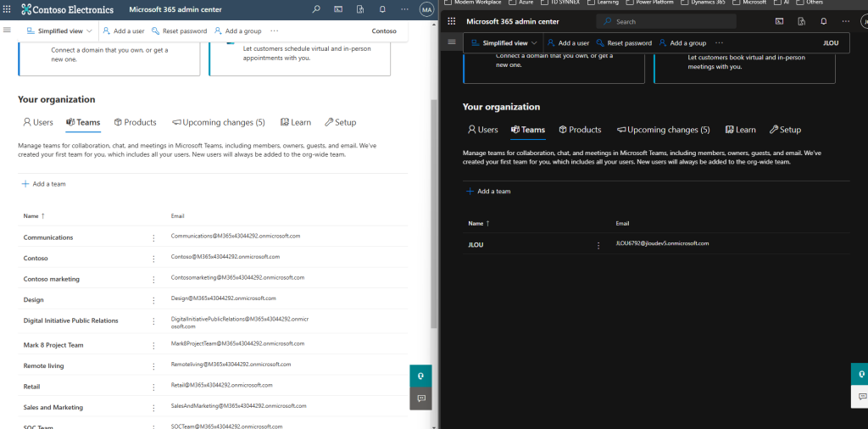Click Reset password in Contoso window
Screen dimensions: 868x429
180,31
